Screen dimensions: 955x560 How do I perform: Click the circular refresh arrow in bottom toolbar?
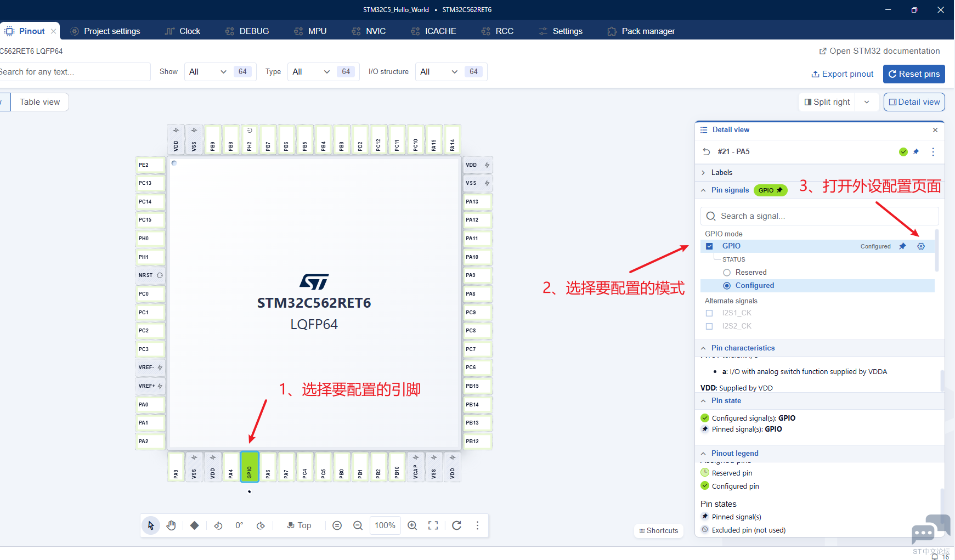coord(456,525)
